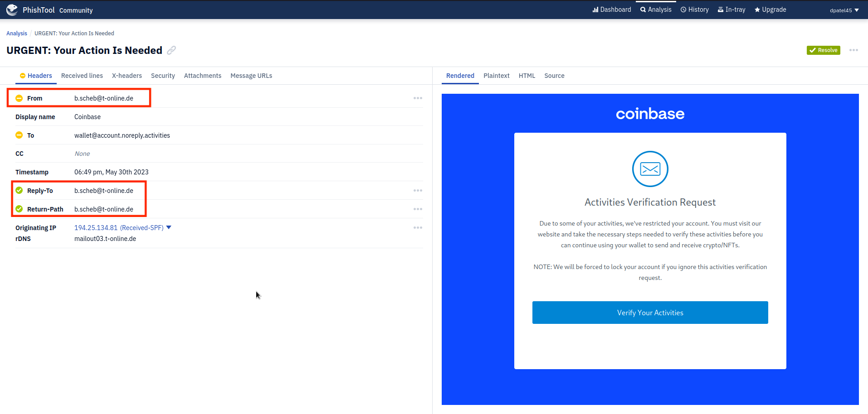Select the Headers tab
The width and height of the screenshot is (868, 414).
click(36, 76)
